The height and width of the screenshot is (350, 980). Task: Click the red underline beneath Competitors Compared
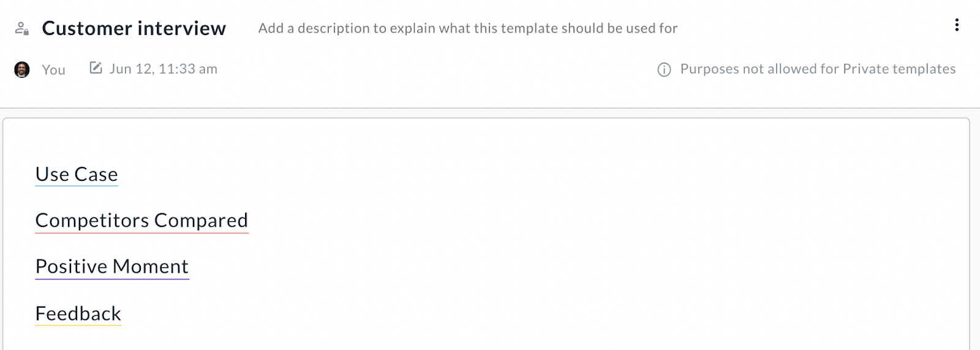141,233
